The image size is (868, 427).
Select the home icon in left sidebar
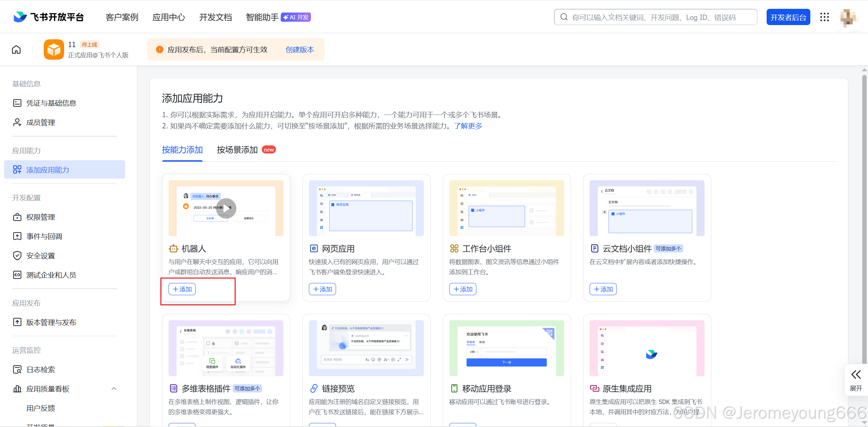pyautogui.click(x=16, y=49)
